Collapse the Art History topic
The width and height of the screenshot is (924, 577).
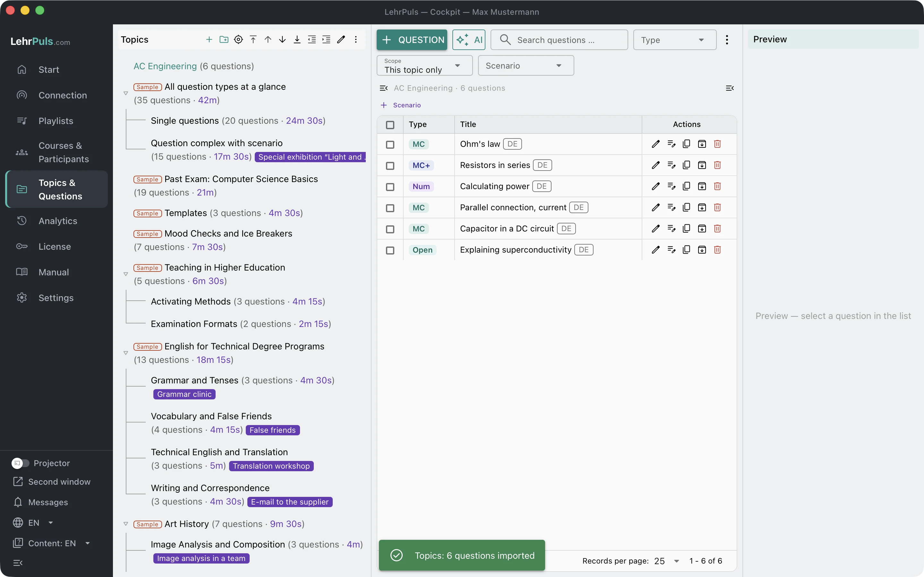tap(126, 524)
